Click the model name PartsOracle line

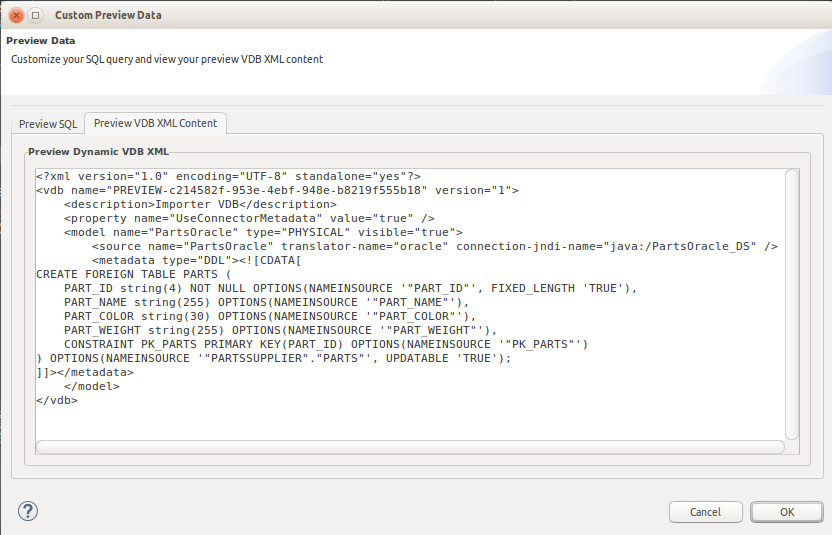[x=263, y=232]
